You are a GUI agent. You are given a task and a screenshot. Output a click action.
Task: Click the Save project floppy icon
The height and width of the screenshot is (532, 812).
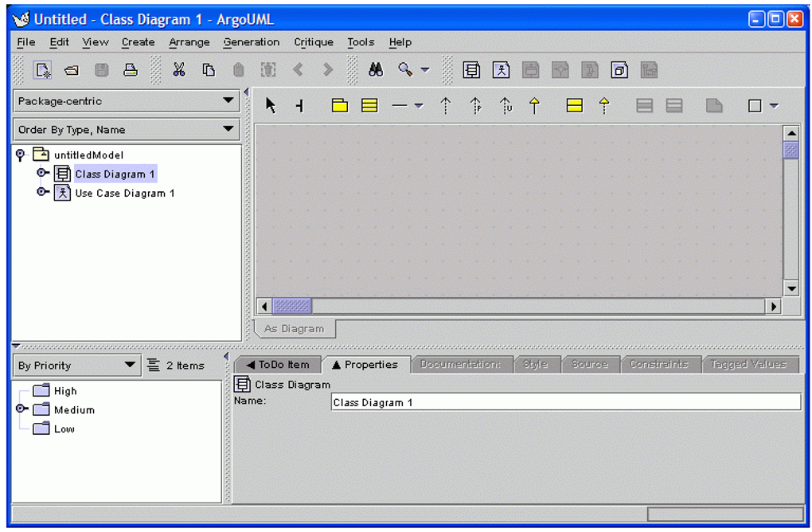click(x=102, y=70)
